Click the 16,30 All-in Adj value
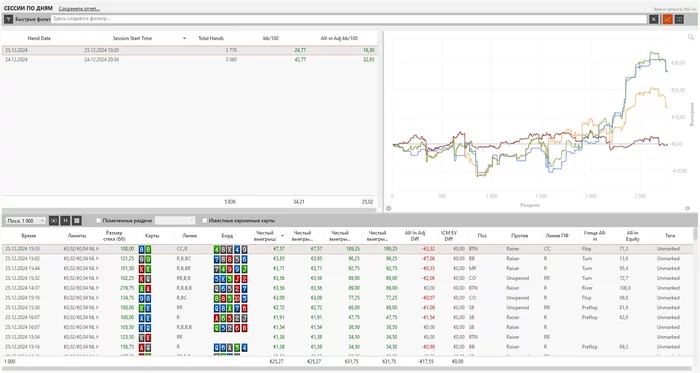Viewport: 700px width, 373px height. (x=369, y=50)
